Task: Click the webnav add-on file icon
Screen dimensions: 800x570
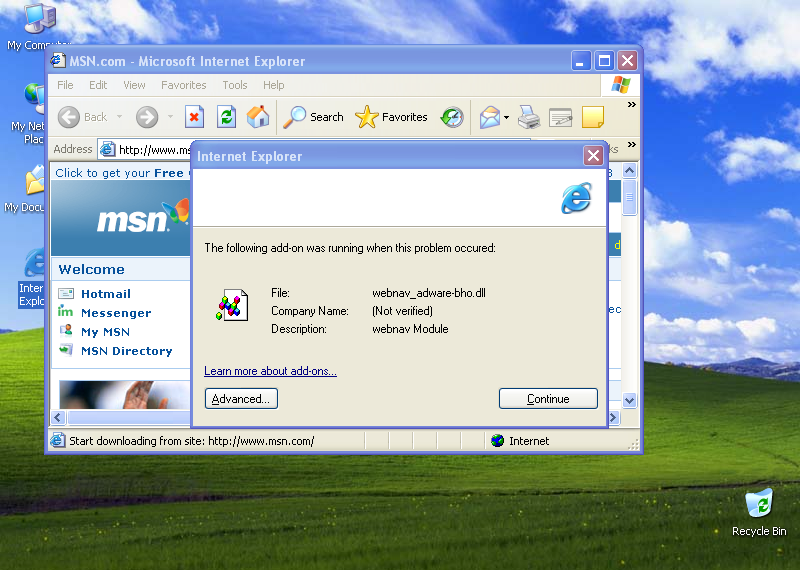Action: pyautogui.click(x=232, y=305)
